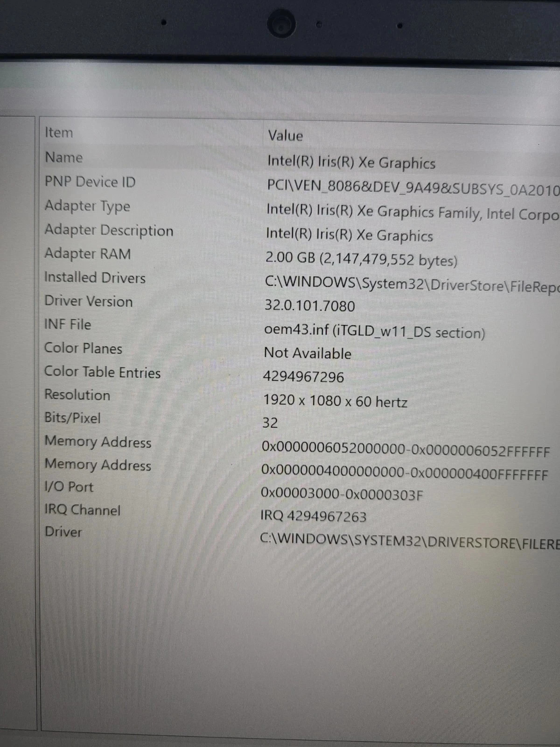Select the Driver Version label

point(89,301)
